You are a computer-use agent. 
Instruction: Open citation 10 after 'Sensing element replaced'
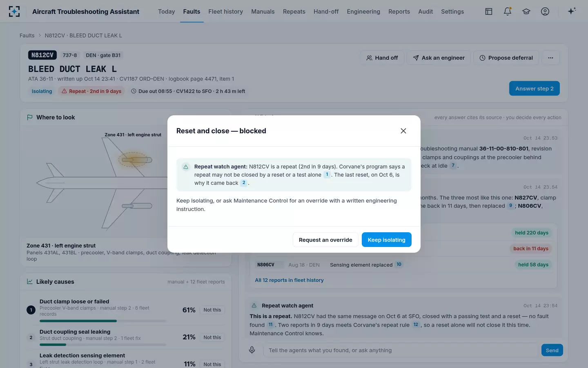pos(399,265)
